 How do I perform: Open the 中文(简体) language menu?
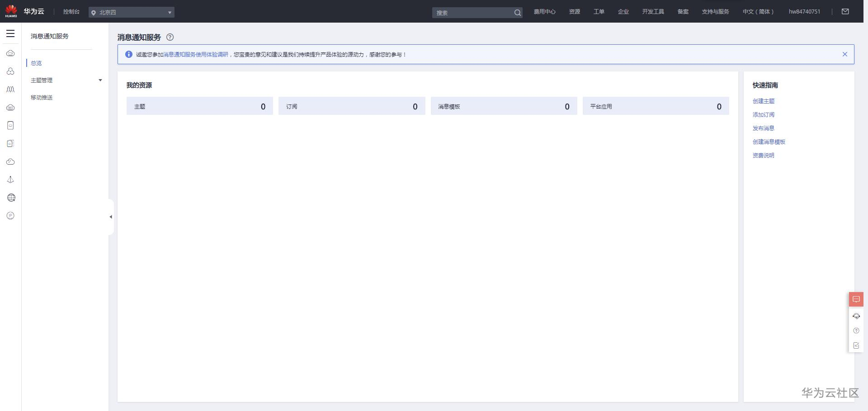(758, 12)
